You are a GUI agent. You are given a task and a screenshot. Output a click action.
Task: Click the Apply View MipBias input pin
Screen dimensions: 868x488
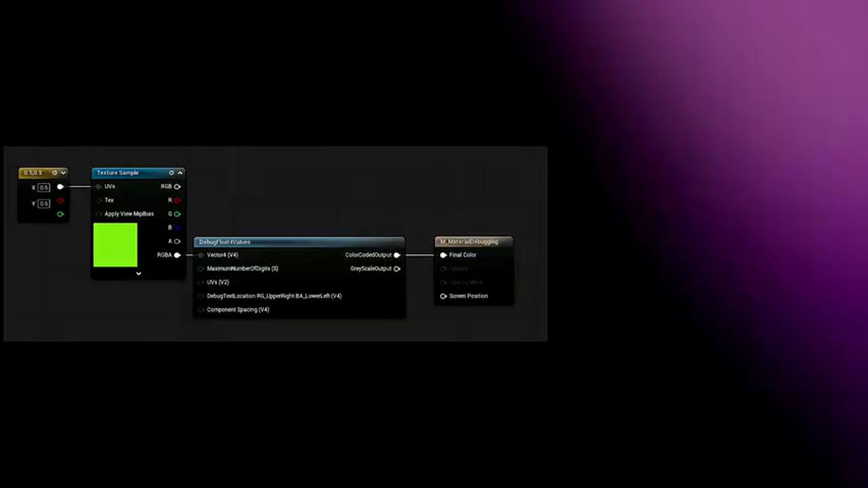(99, 213)
